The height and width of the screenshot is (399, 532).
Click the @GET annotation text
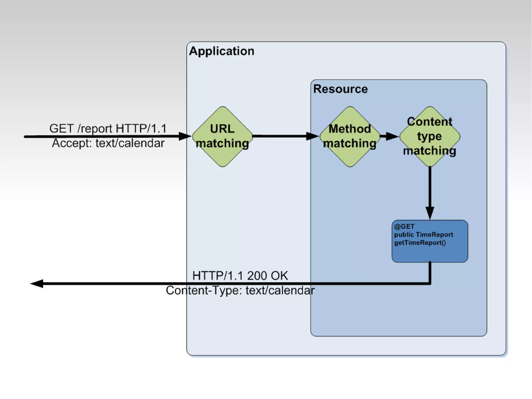tap(404, 226)
